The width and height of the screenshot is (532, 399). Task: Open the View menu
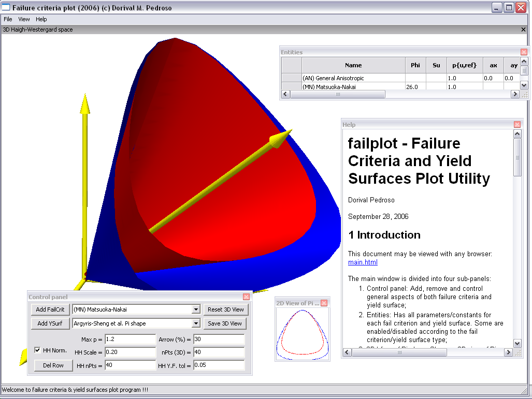(x=24, y=19)
